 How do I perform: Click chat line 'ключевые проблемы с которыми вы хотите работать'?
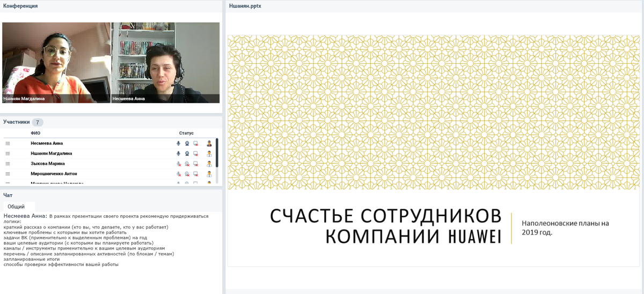[65, 232]
